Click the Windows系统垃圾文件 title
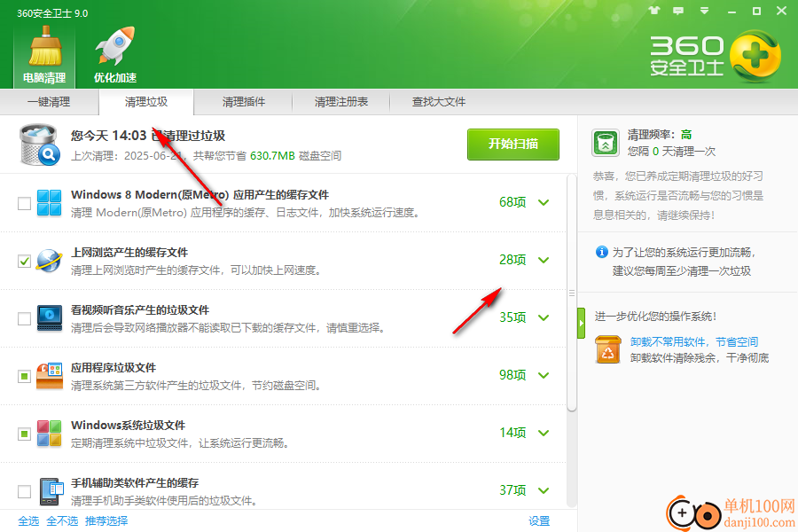The width and height of the screenshot is (798, 532). (129, 425)
